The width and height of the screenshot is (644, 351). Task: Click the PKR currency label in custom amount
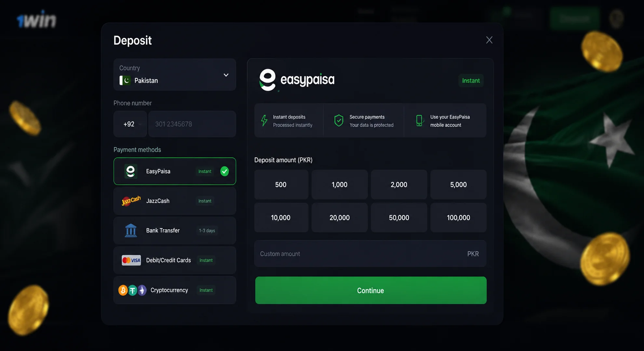click(473, 254)
